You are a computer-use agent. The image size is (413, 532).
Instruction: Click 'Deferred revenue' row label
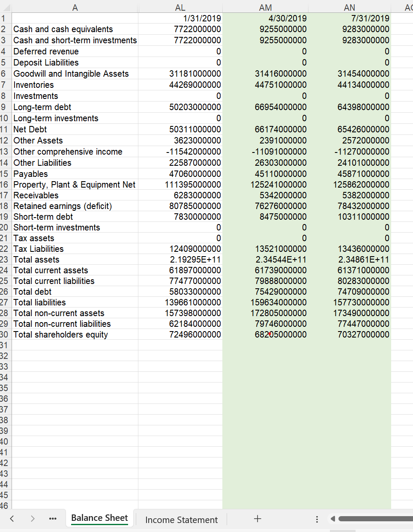[46, 51]
